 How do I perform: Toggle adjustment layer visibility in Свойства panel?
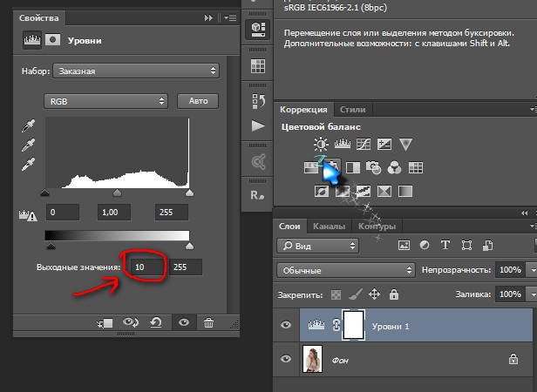coord(184,322)
